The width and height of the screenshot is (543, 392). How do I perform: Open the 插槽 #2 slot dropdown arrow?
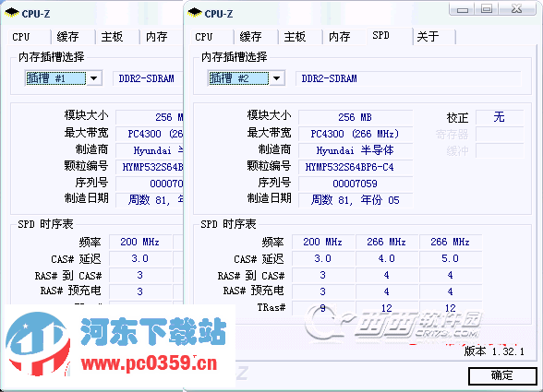pos(276,78)
